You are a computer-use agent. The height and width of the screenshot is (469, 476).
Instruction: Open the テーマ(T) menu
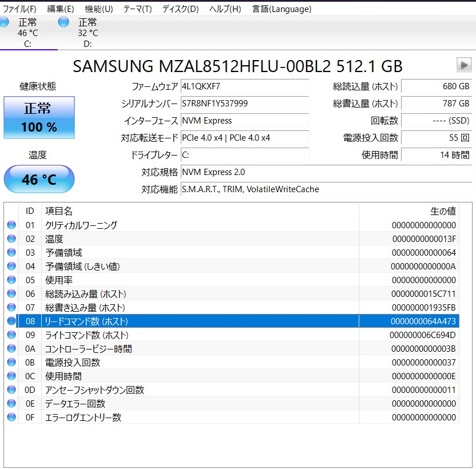click(x=137, y=9)
